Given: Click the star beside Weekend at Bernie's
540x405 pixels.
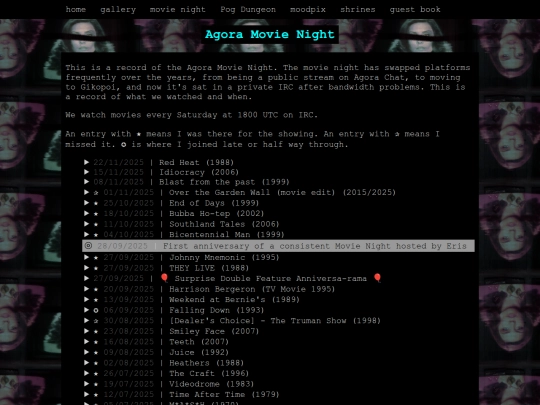Looking at the screenshot, I should tap(96, 300).
